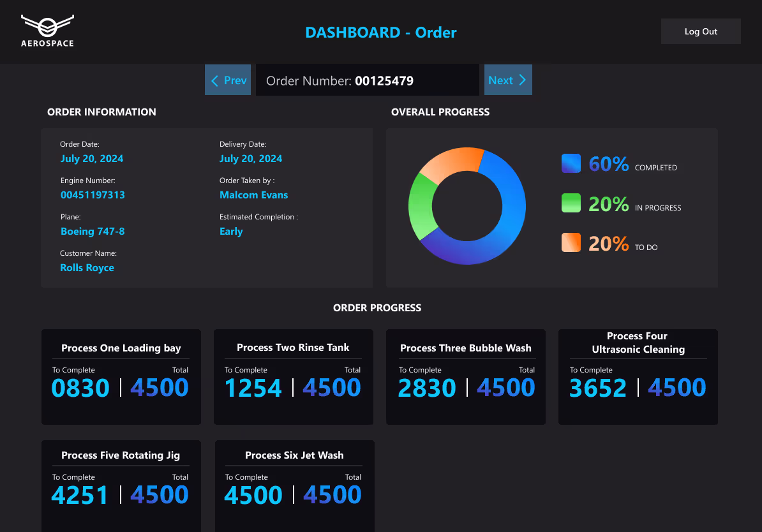Click the ORDER INFORMATION heading
762x532 pixels.
tap(101, 112)
